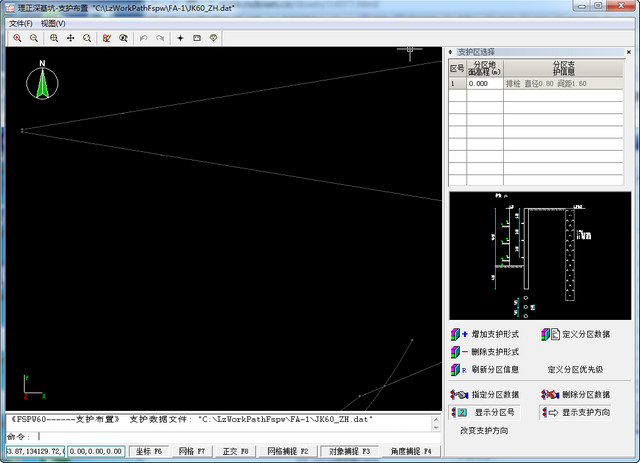Viewport: 640px width, 463px height.
Task: Click 刷新分区信息 refresh zone info
Action: [485, 369]
